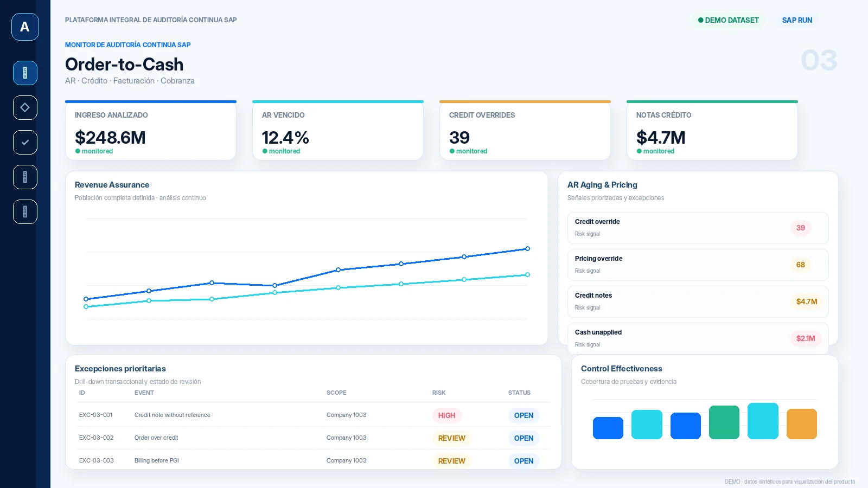
Task: Click the Pricing override 68 badge
Action: (801, 265)
